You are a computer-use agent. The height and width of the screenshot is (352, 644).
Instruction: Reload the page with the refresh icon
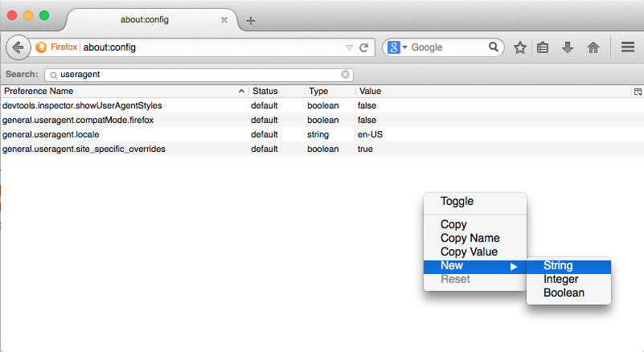click(363, 47)
